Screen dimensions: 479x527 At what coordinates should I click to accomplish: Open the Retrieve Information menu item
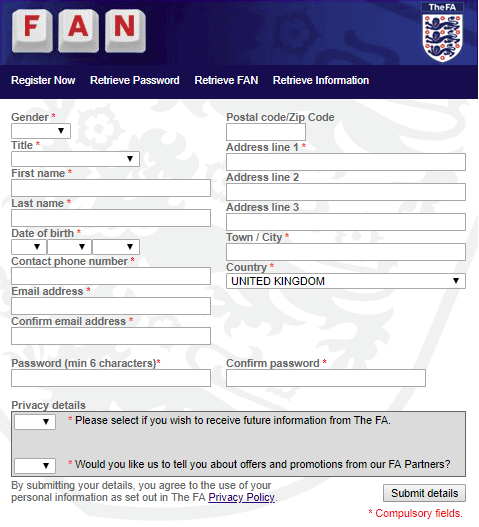321,80
